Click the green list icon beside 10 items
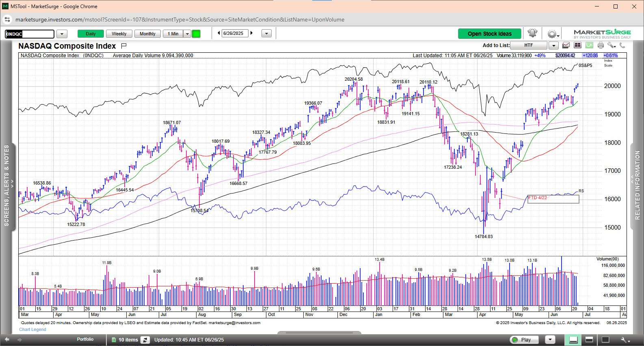The width and height of the screenshot is (644, 346). [x=114, y=340]
